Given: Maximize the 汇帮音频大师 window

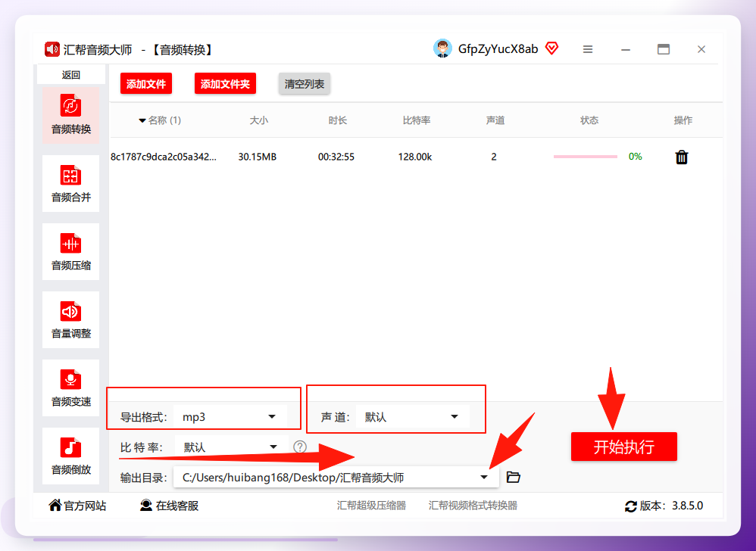Looking at the screenshot, I should 664,49.
